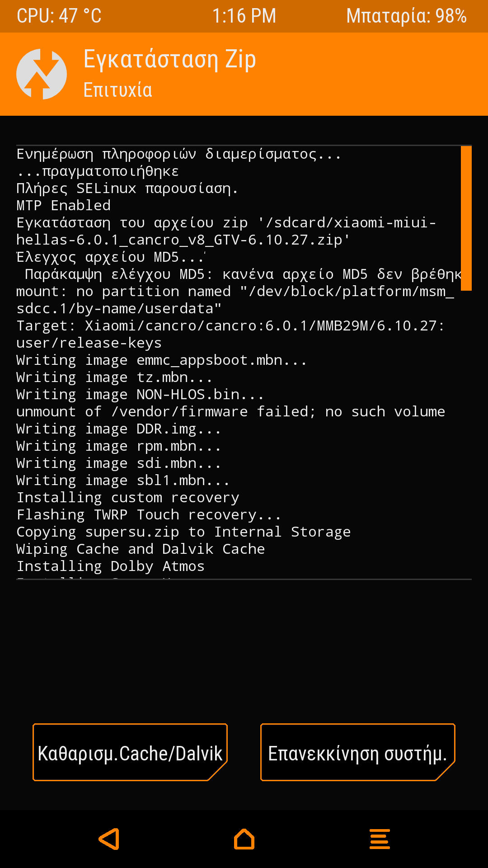Tap the 1:16 PM clock

[244, 16]
